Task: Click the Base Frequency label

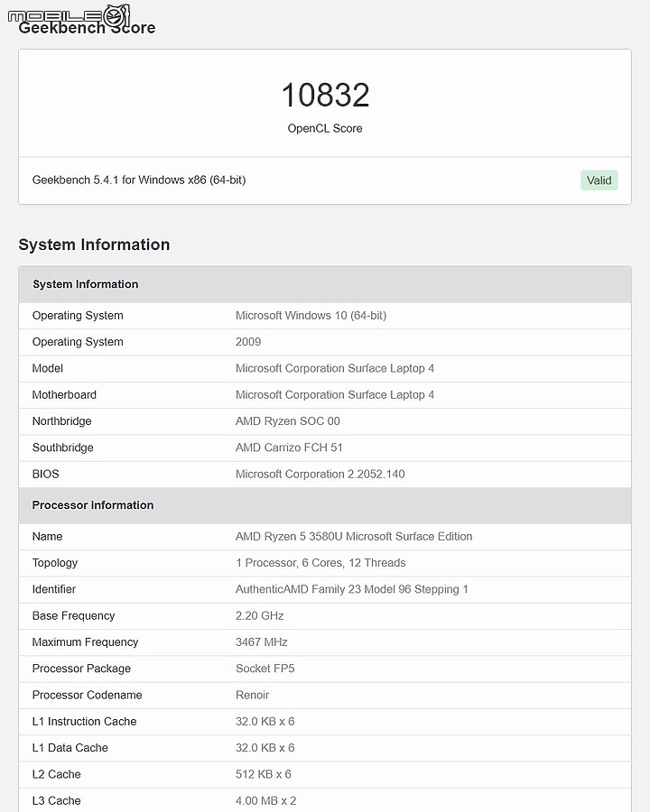Action: pyautogui.click(x=74, y=615)
